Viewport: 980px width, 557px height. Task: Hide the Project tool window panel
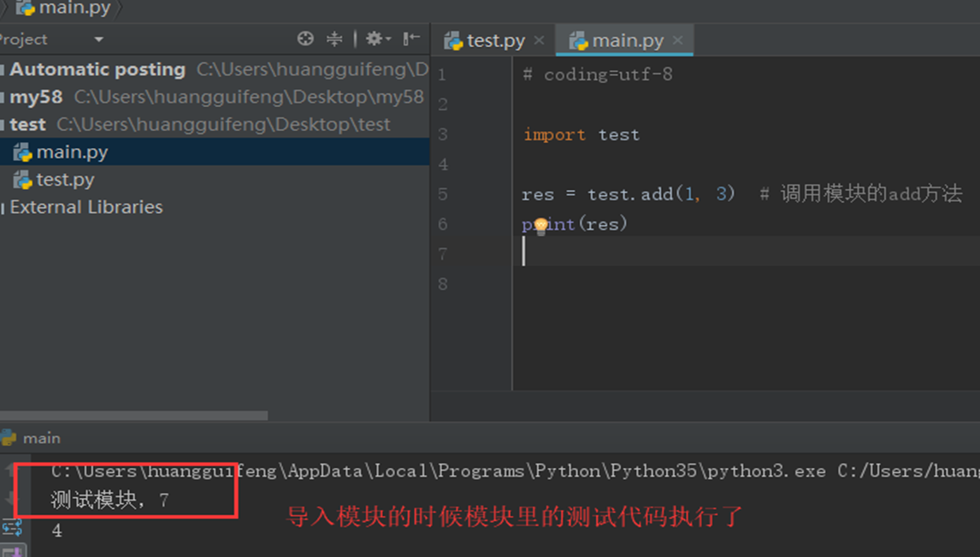point(410,39)
